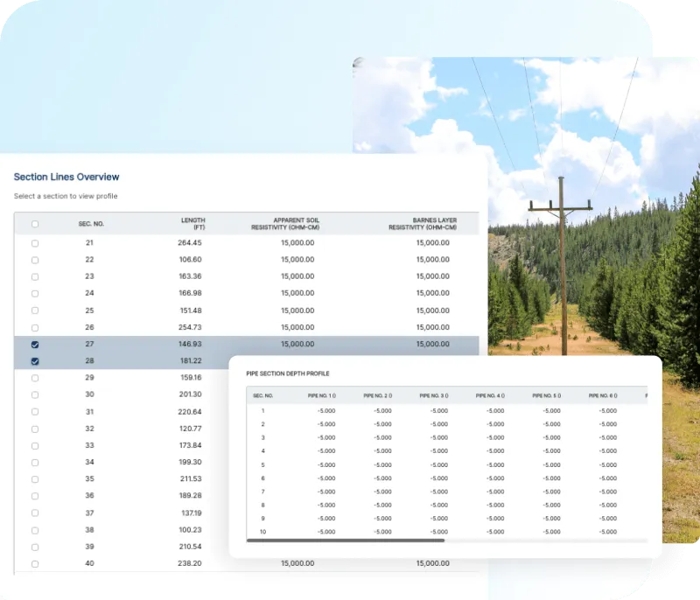
Task: Click the length value 137.19
Action: 192,513
